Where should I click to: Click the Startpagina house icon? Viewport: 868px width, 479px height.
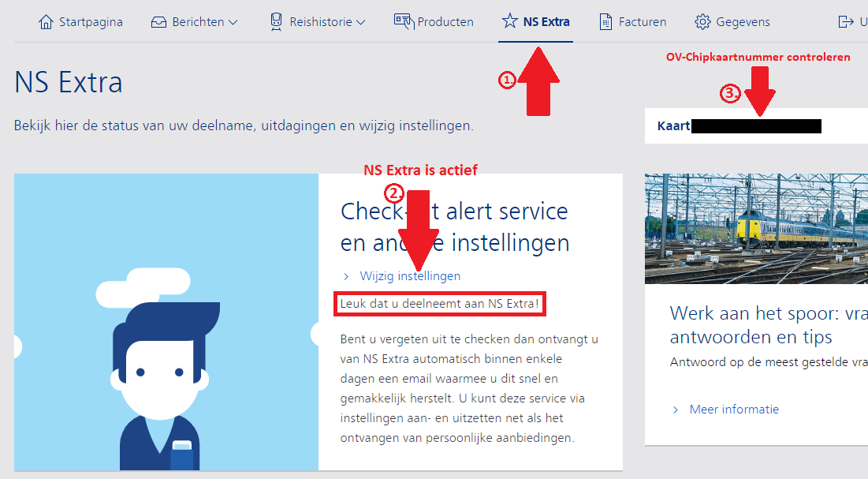(46, 21)
